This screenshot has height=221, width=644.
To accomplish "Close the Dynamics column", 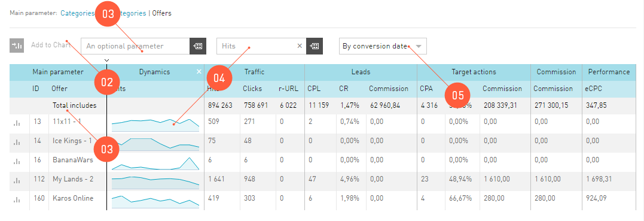I will (199, 72).
